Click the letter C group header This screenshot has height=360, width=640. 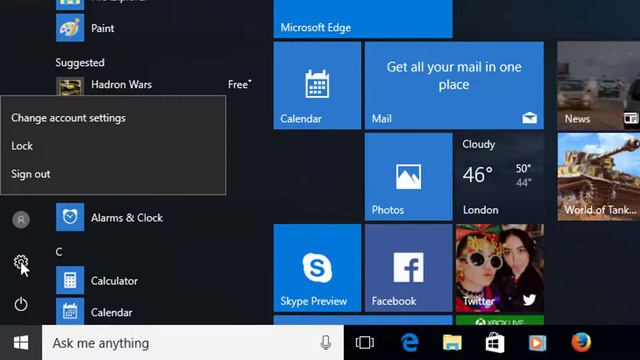tap(59, 252)
